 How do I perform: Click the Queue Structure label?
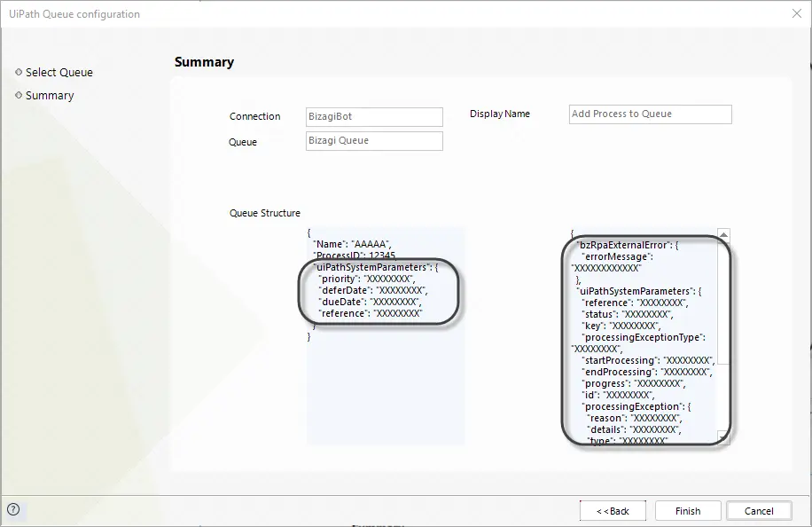click(x=265, y=213)
